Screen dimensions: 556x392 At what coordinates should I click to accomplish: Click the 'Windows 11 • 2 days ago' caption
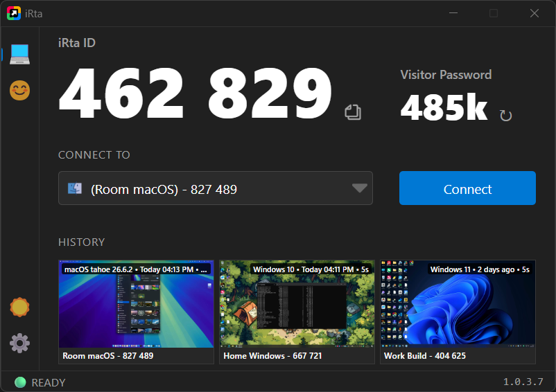tap(480, 269)
